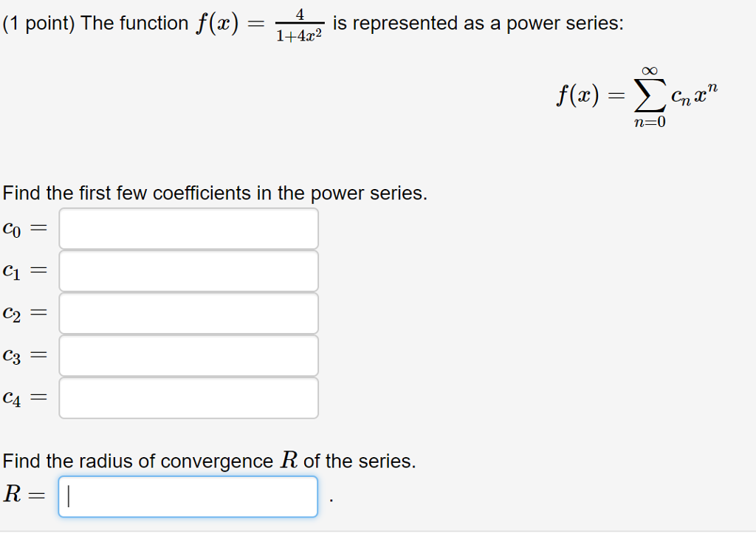Click the c2 coefficient input field
Viewport: 756px width, 539px height.
[188, 312]
